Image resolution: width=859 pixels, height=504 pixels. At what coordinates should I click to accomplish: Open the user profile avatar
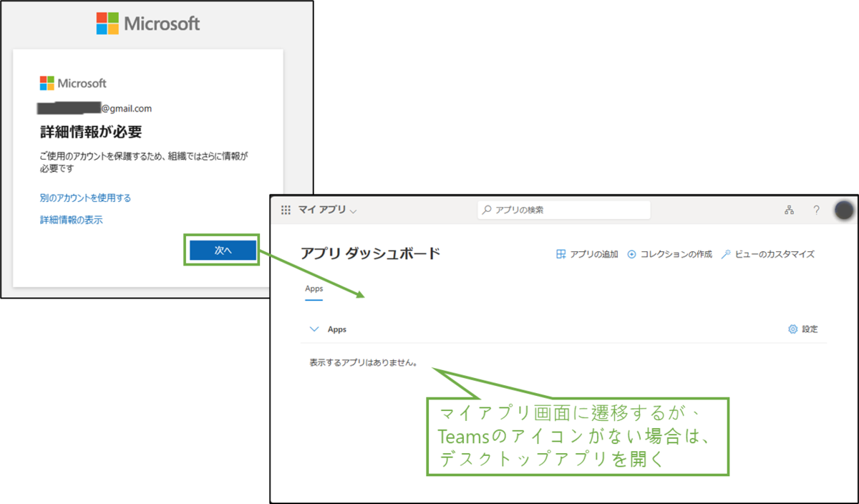point(845,210)
